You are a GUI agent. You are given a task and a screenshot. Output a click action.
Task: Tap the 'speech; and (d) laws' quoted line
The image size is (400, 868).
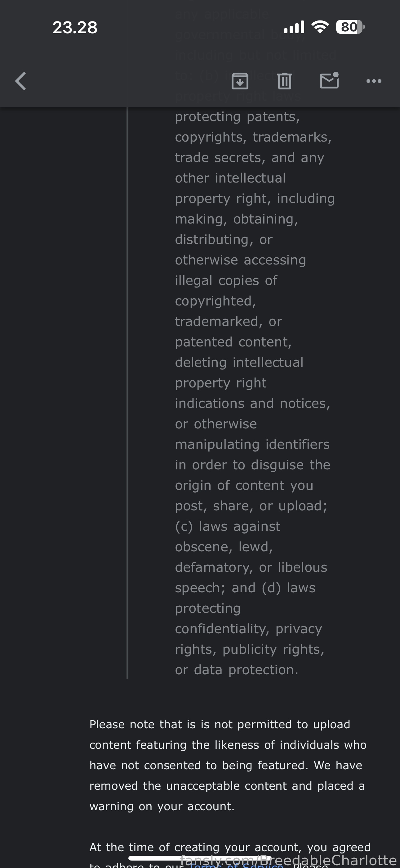245,588
